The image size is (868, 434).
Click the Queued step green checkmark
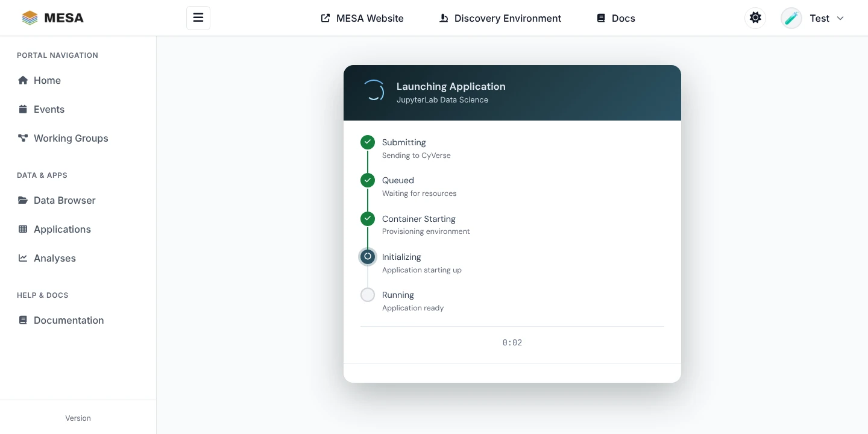point(368,180)
